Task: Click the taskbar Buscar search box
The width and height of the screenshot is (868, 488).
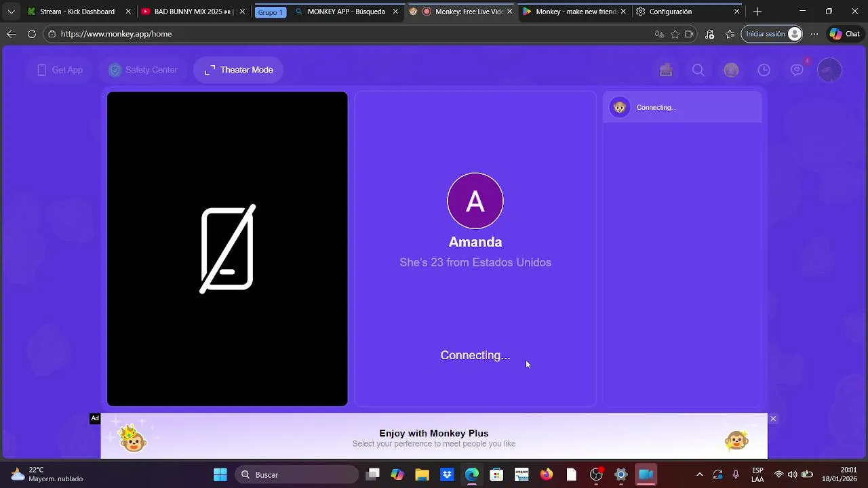Action: (296, 474)
